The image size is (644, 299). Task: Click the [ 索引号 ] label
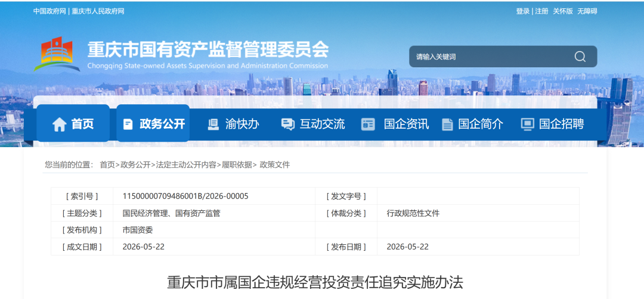click(82, 196)
